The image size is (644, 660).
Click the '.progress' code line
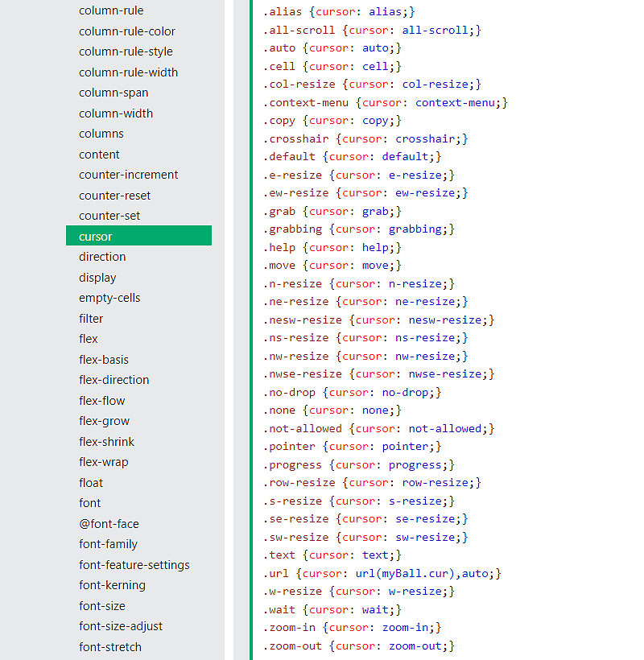tap(359, 464)
